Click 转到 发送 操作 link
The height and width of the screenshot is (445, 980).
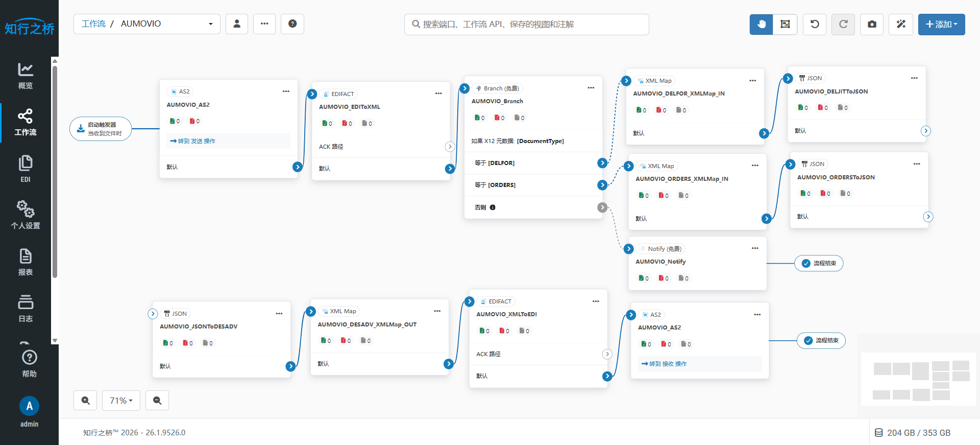pyautogui.click(x=193, y=141)
